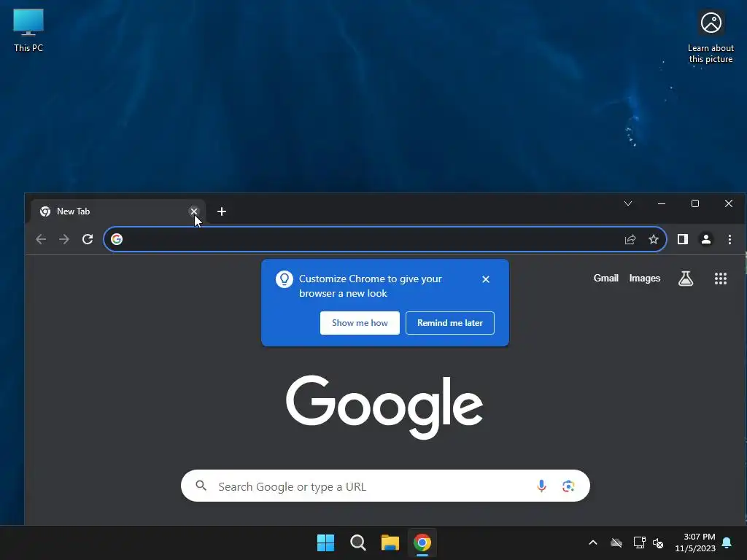This screenshot has width=747, height=560.
Task: Select the New Tab tab
Action: pos(117,211)
